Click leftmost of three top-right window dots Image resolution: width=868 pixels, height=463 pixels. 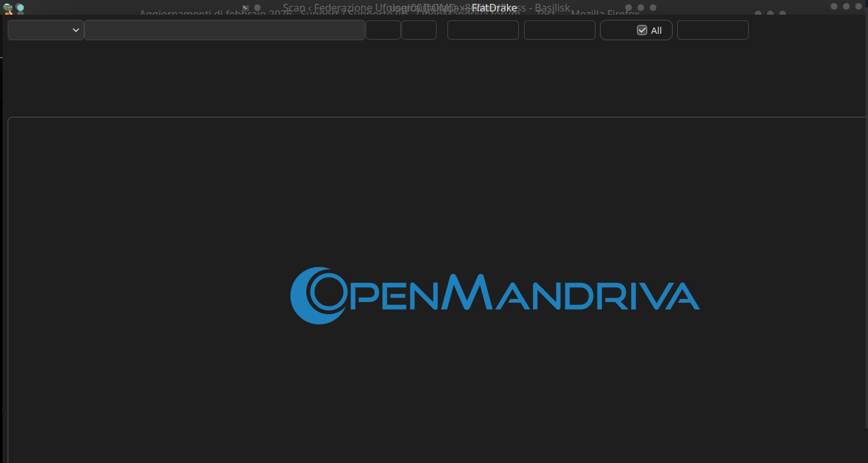pos(834,6)
